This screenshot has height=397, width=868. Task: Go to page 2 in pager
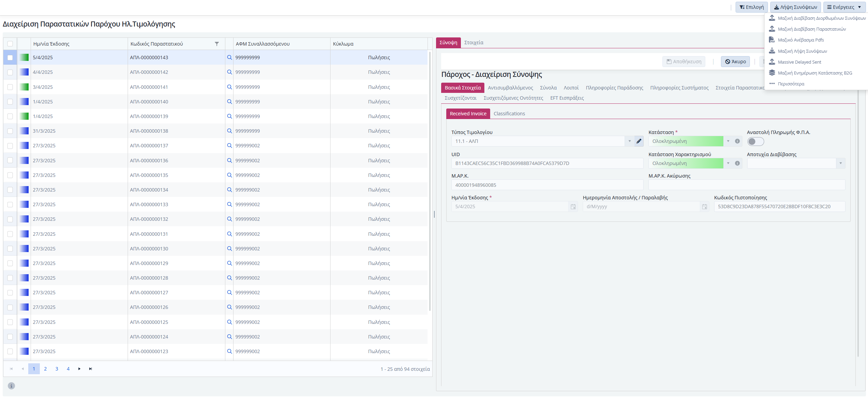(45, 369)
